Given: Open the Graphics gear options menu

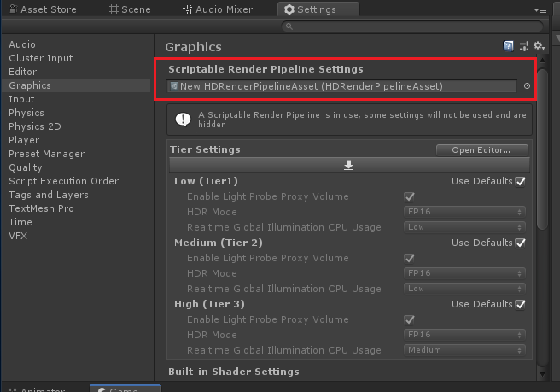Looking at the screenshot, I should tap(539, 46).
